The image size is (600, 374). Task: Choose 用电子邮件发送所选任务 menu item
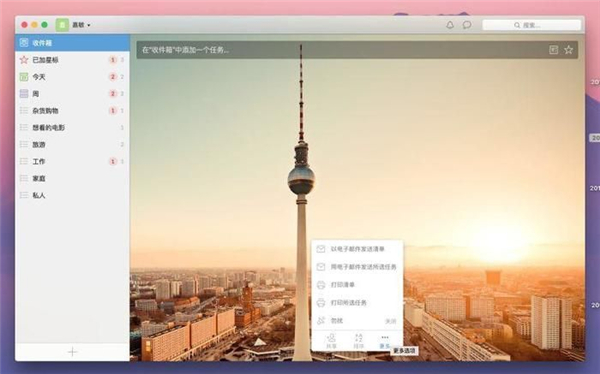coord(357,267)
